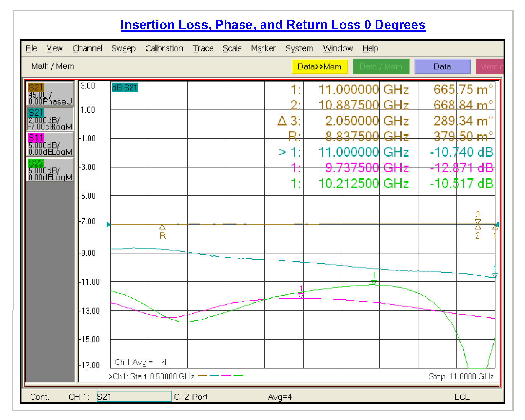Image resolution: width=525 pixels, height=420 pixels.
Task: Open the Calibration menu
Action: [164, 48]
